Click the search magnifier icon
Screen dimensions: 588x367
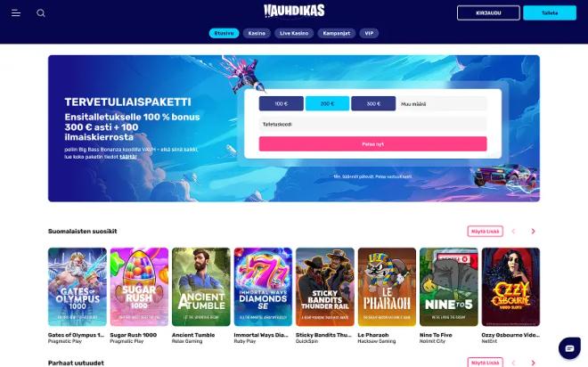pos(41,13)
